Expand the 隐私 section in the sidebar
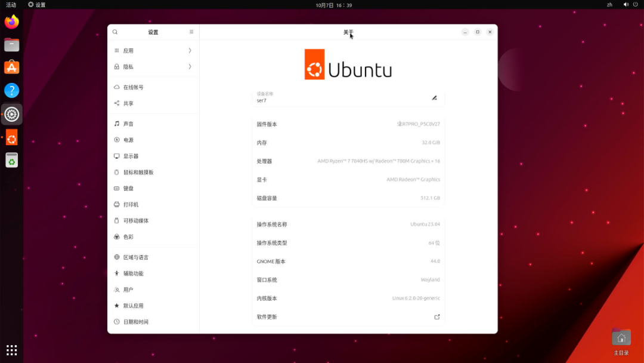Image resolution: width=644 pixels, height=363 pixels. coord(153,66)
